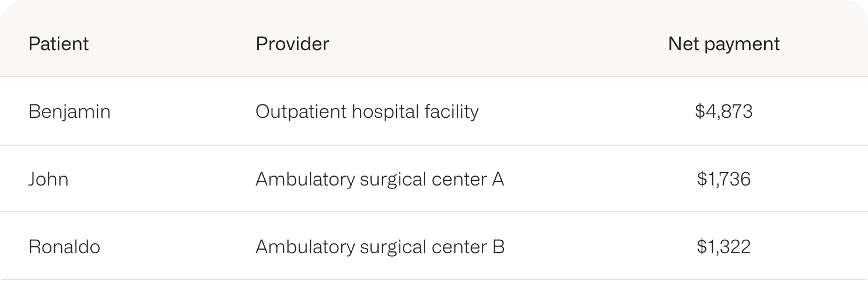Viewport: 868px width, 294px height.
Task: Select the $4,873 payment value
Action: click(723, 111)
